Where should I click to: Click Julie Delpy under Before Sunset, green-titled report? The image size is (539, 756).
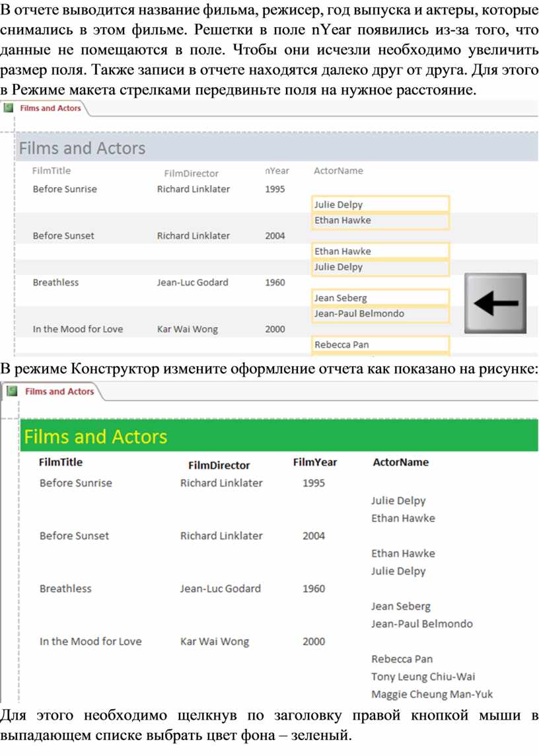(x=398, y=572)
